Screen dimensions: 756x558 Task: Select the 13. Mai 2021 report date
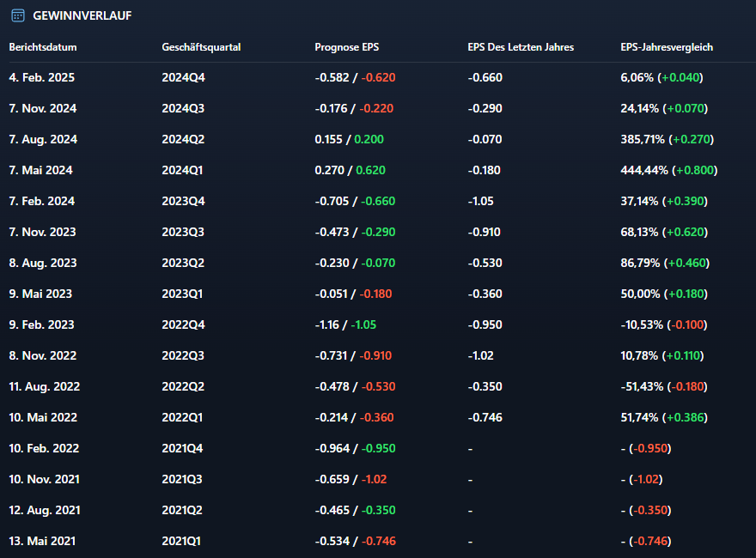tap(43, 541)
